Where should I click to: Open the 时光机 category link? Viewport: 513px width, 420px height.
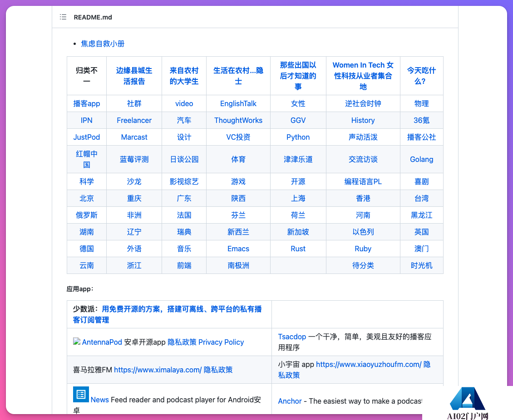pyautogui.click(x=421, y=265)
